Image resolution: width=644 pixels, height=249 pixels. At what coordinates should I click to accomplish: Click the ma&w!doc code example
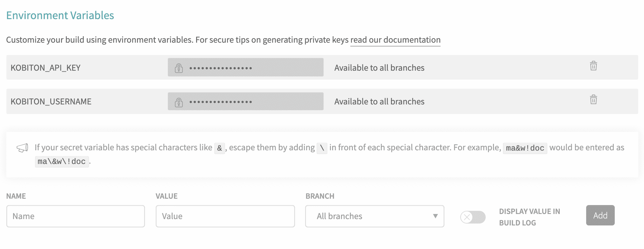coord(525,148)
